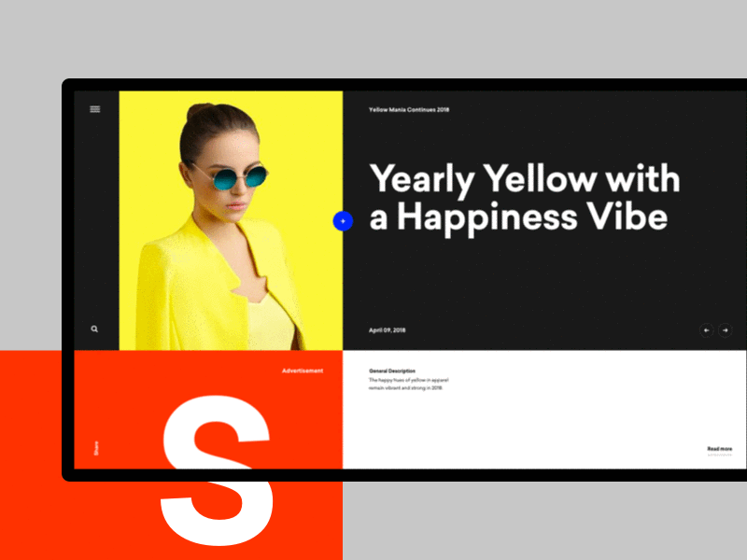
Task: Click the circular right-arrow control
Action: pos(727,330)
